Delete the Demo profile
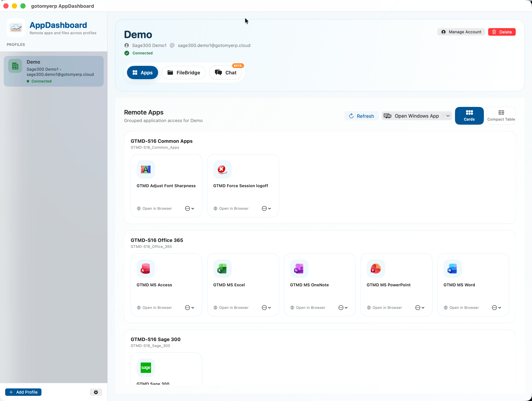 (502, 32)
